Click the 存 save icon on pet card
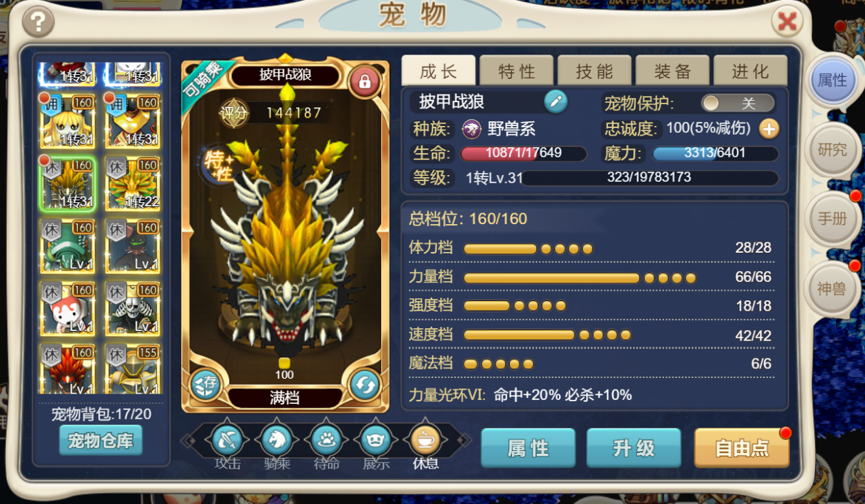This screenshot has height=504, width=865. pos(205,385)
